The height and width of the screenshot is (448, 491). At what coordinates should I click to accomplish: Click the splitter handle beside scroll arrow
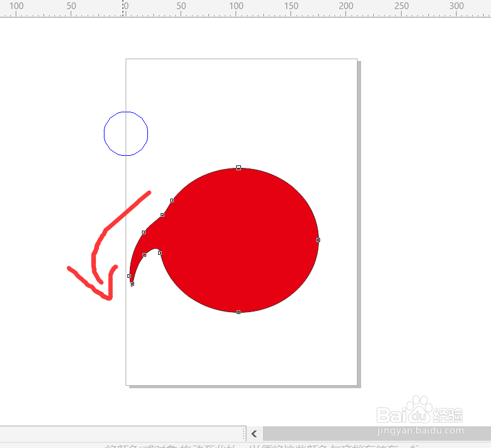pos(243,434)
